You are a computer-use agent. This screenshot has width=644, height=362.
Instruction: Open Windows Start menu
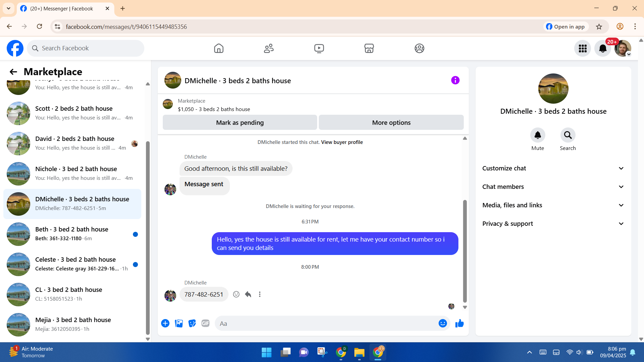266,352
